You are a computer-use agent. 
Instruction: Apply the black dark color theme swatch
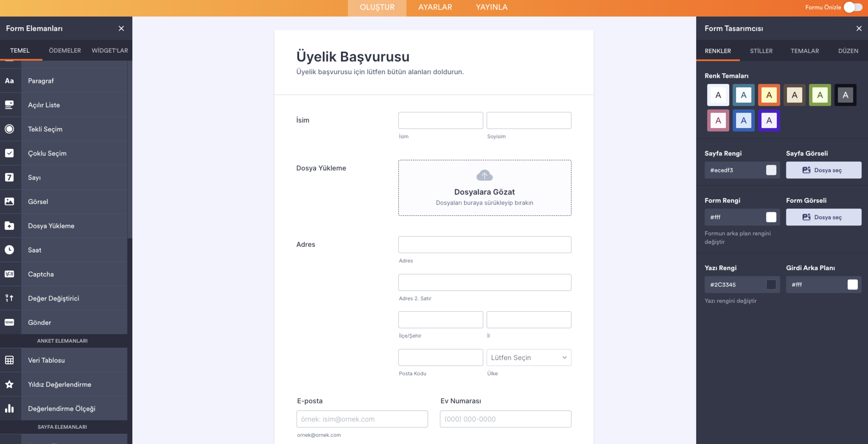pyautogui.click(x=845, y=95)
